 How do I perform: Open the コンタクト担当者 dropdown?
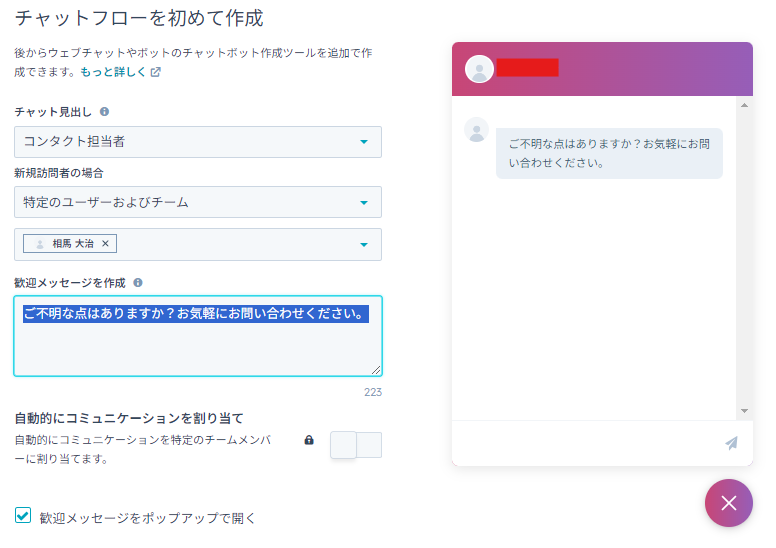(198, 142)
